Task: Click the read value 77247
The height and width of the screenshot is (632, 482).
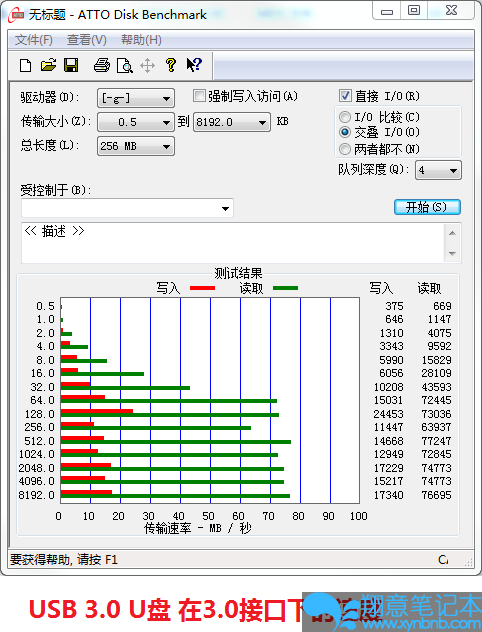Action: (x=436, y=441)
